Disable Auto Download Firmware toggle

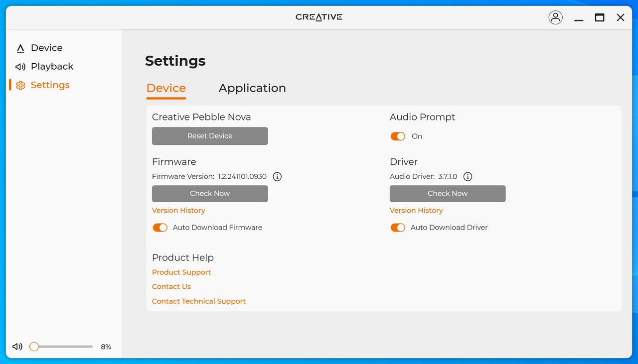[x=160, y=228]
